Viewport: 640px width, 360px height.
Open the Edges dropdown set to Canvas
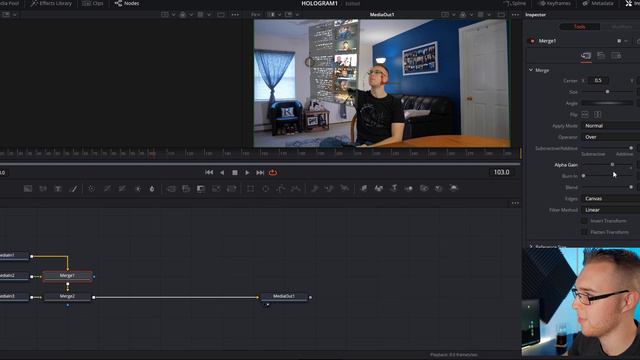click(611, 198)
